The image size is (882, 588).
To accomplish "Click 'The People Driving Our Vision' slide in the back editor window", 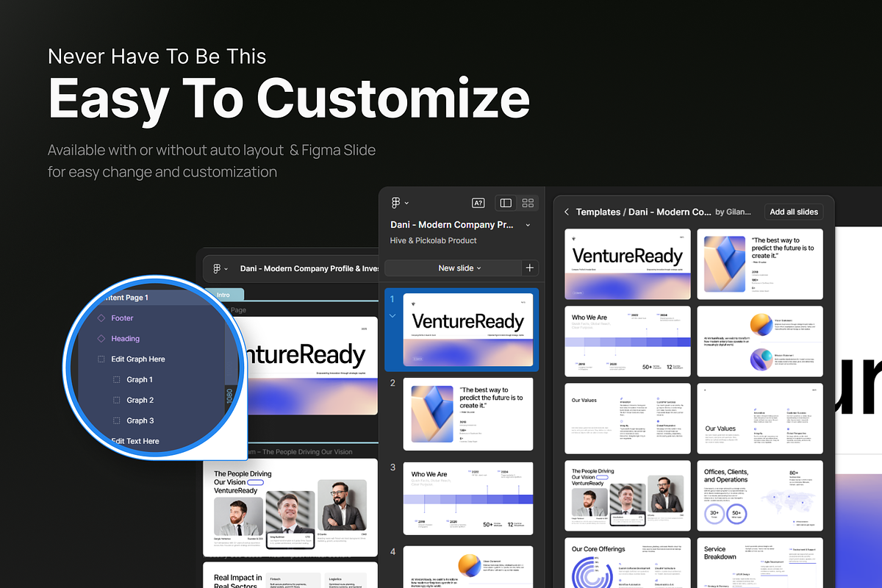I will [290, 507].
